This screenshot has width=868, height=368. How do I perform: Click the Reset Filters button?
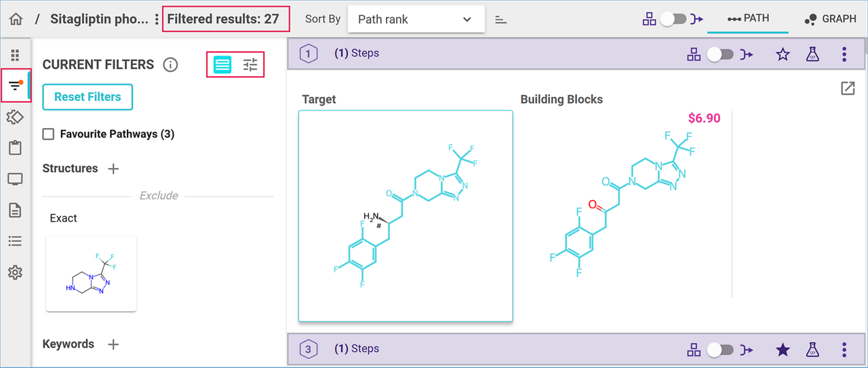tap(87, 97)
